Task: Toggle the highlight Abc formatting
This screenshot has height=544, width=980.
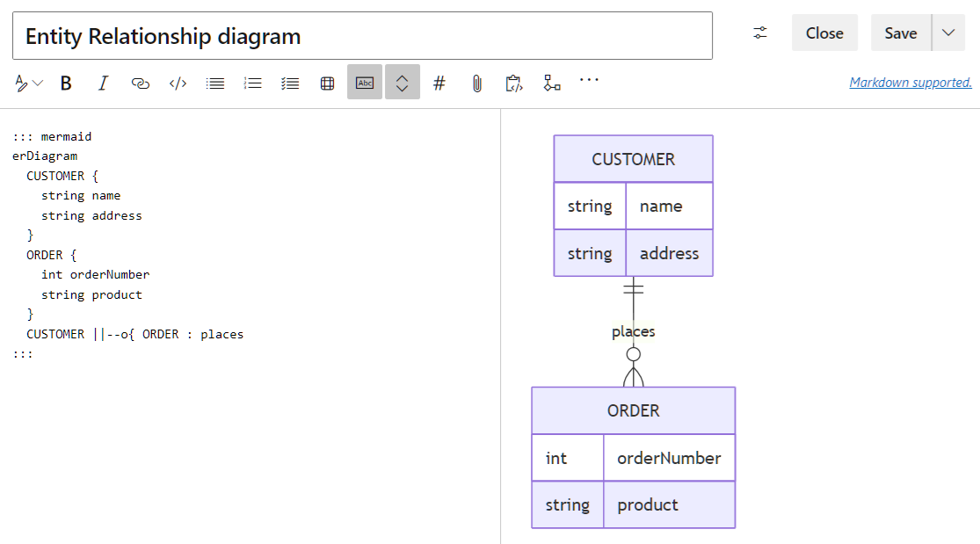Action: 364,82
